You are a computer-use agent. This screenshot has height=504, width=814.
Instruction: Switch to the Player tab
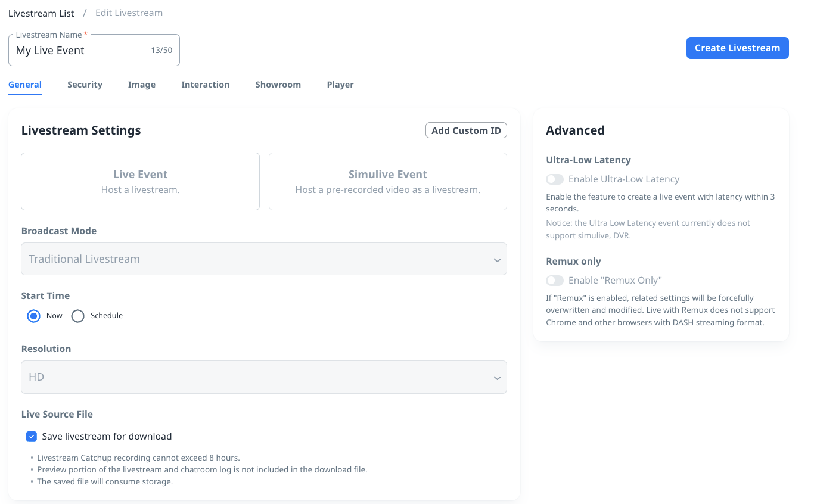click(x=340, y=85)
